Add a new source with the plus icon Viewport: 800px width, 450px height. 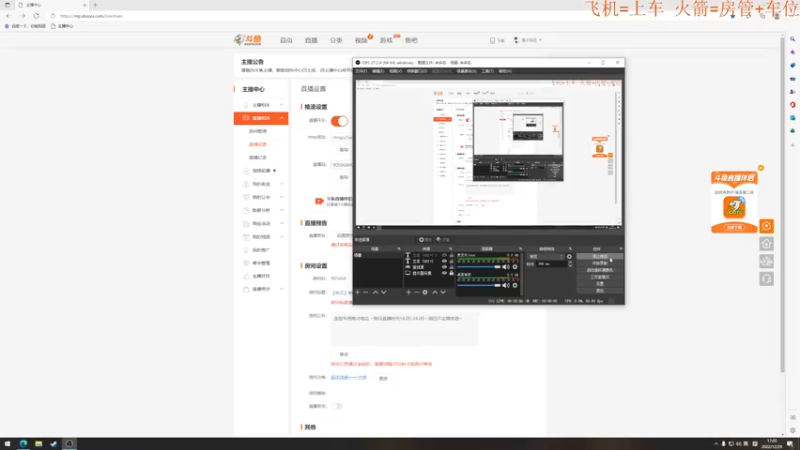(408, 292)
